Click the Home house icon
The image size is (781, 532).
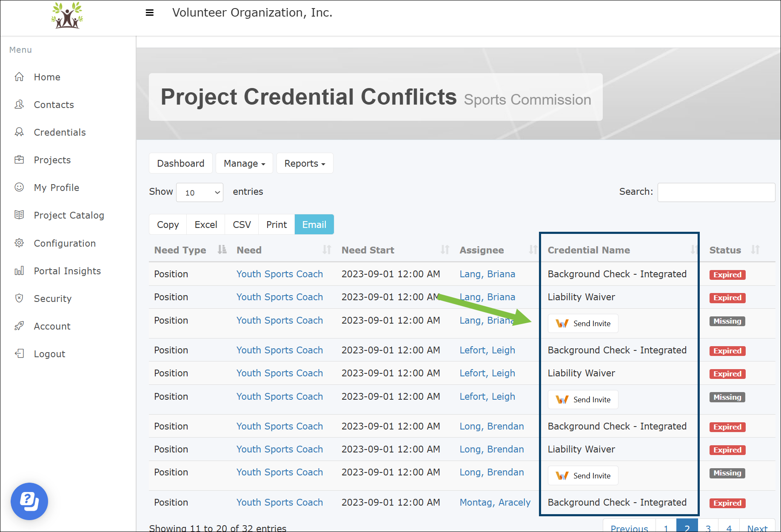19,77
